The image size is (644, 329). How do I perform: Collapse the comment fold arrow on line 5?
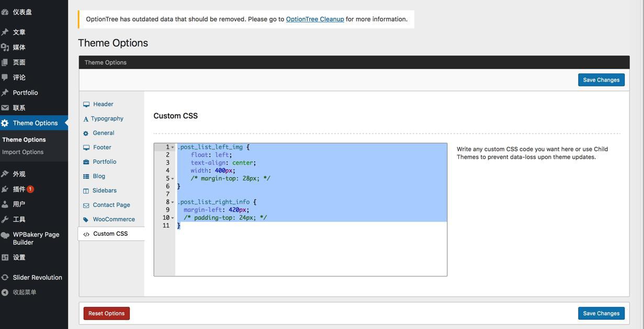[x=173, y=179]
